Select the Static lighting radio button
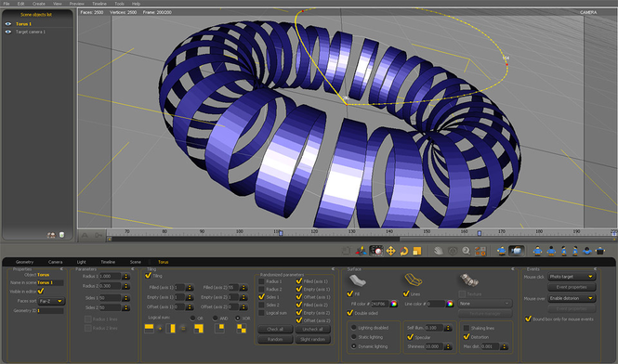 353,337
